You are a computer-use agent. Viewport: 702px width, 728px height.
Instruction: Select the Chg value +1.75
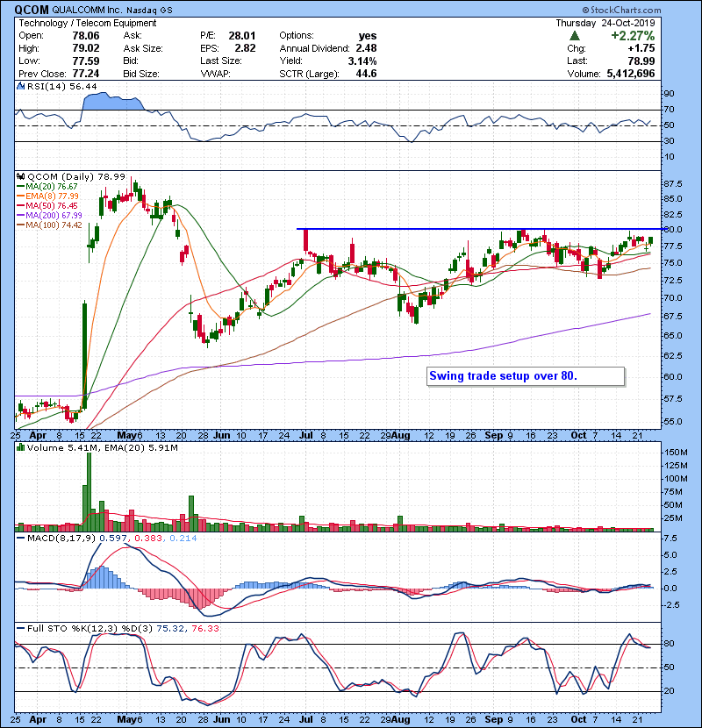[x=641, y=48]
